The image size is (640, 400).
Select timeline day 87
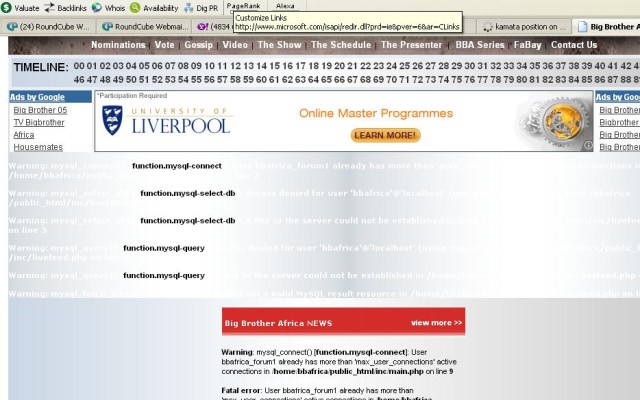point(613,80)
